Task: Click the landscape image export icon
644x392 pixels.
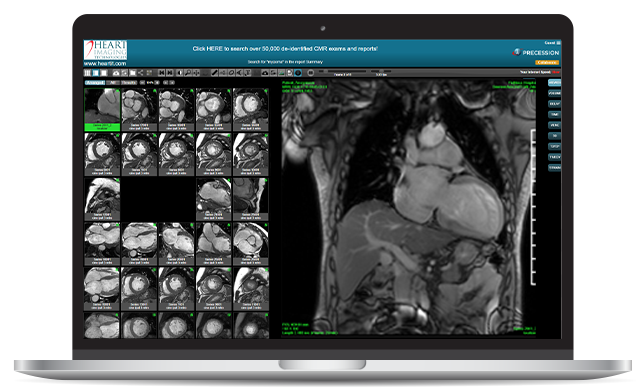Action: click(x=281, y=73)
